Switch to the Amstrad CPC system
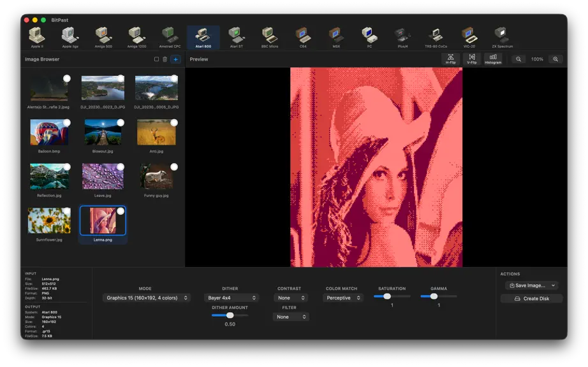The height and width of the screenshot is (367, 588). pyautogui.click(x=170, y=38)
